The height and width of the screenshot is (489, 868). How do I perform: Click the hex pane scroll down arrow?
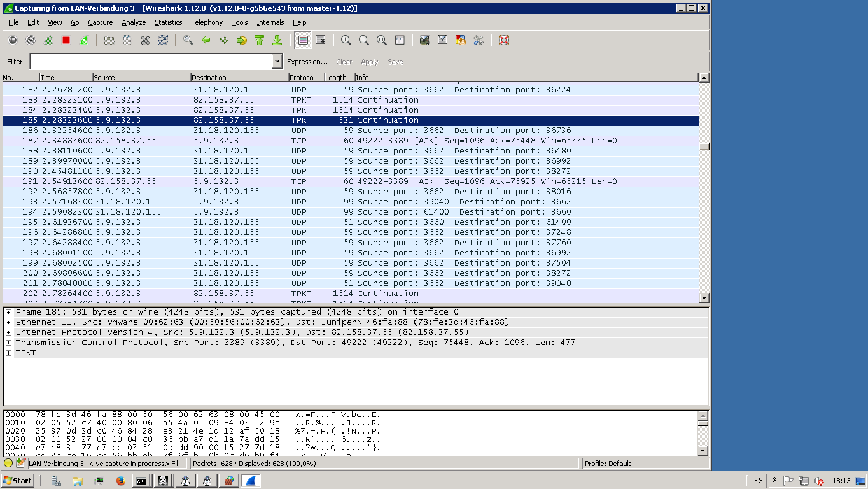(703, 451)
